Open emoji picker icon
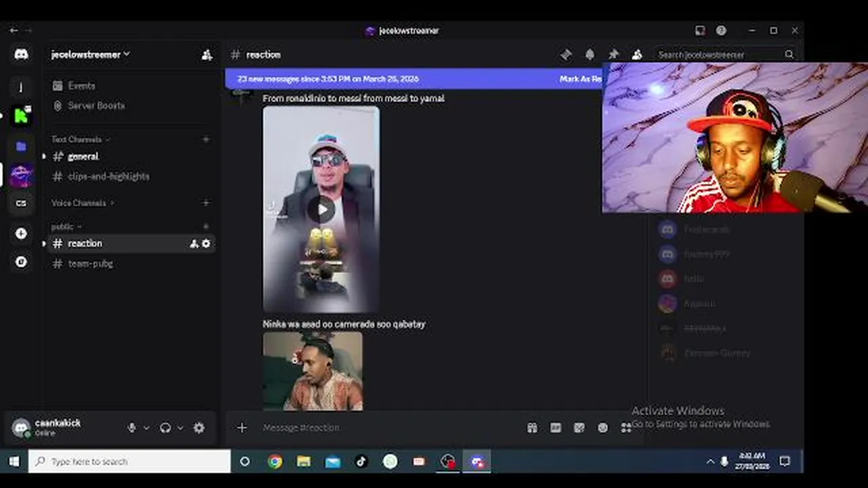The image size is (868, 488). (x=603, y=428)
